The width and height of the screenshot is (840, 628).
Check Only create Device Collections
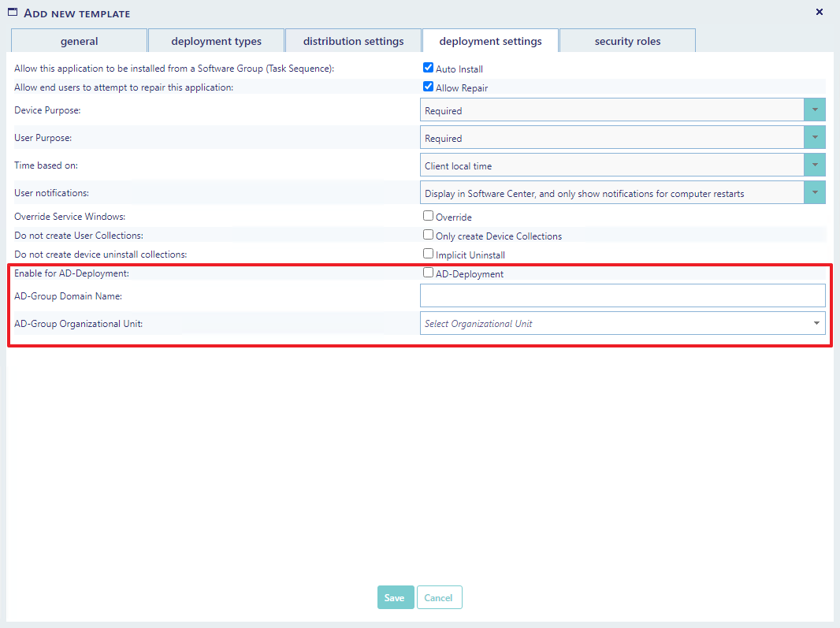[x=429, y=235]
